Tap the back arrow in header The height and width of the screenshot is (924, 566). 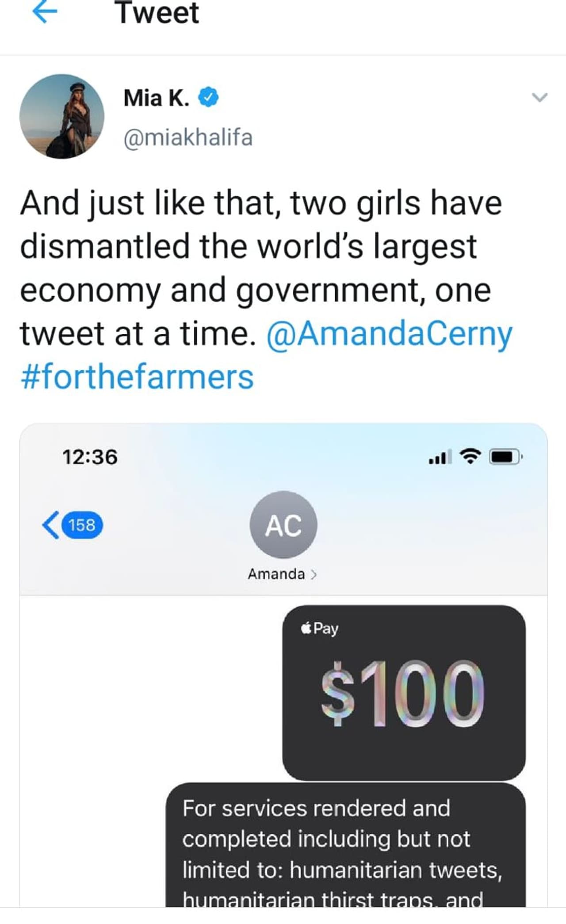click(45, 12)
